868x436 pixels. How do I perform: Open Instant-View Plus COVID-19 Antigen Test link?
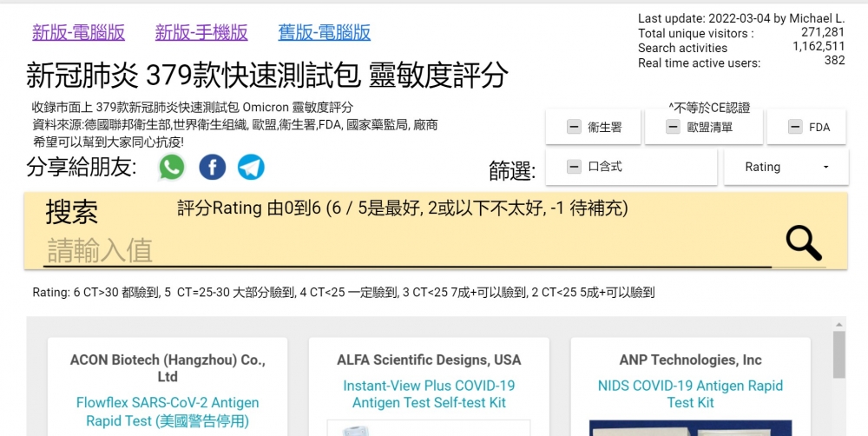[x=429, y=394]
